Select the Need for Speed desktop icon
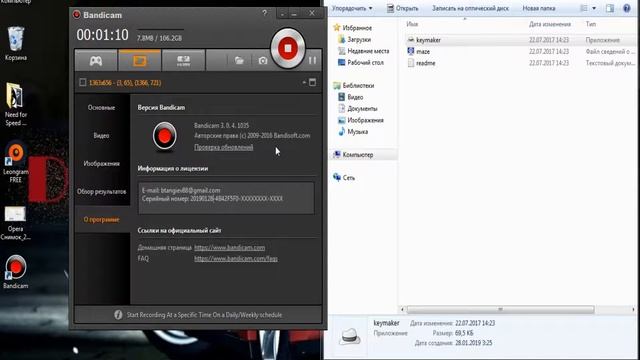Viewport: 640px width, 360px height. coord(16,105)
